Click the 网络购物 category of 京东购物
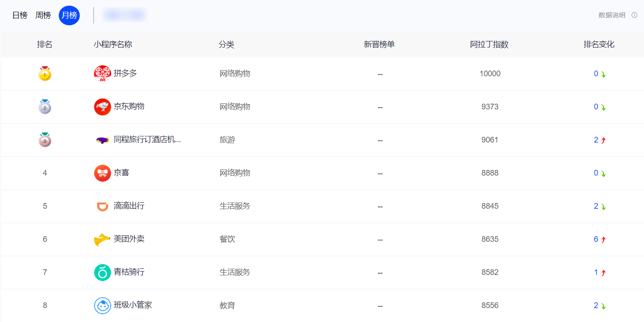The height and width of the screenshot is (322, 644). 235,107
